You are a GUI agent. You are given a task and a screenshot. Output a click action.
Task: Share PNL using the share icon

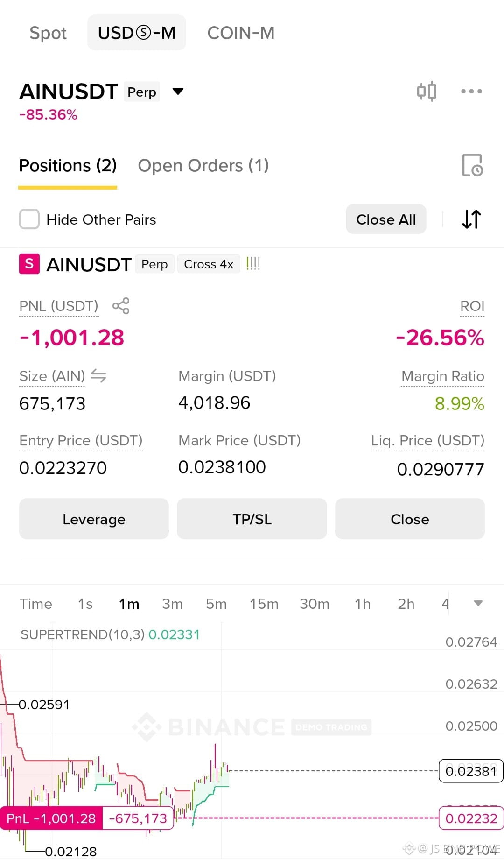121,306
